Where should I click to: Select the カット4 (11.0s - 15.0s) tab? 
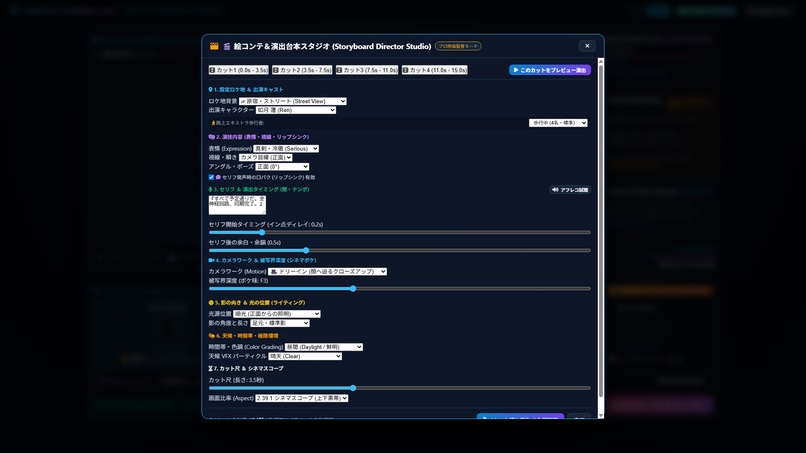(x=435, y=70)
